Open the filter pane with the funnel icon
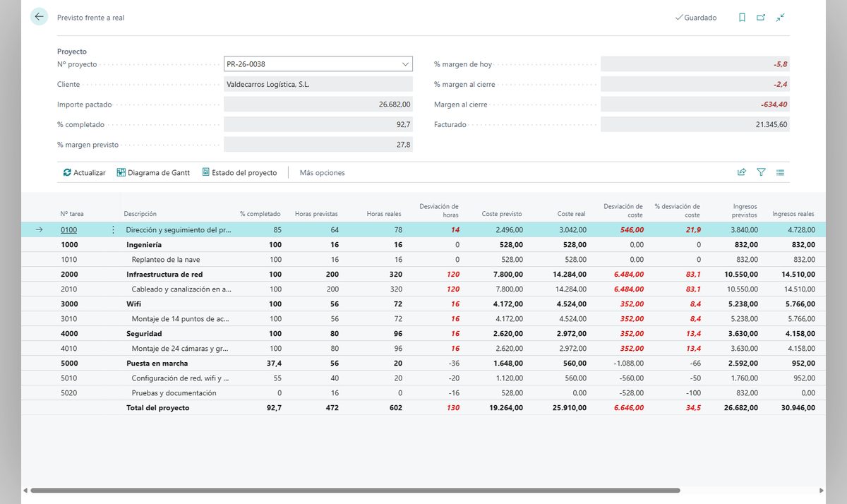 761,172
